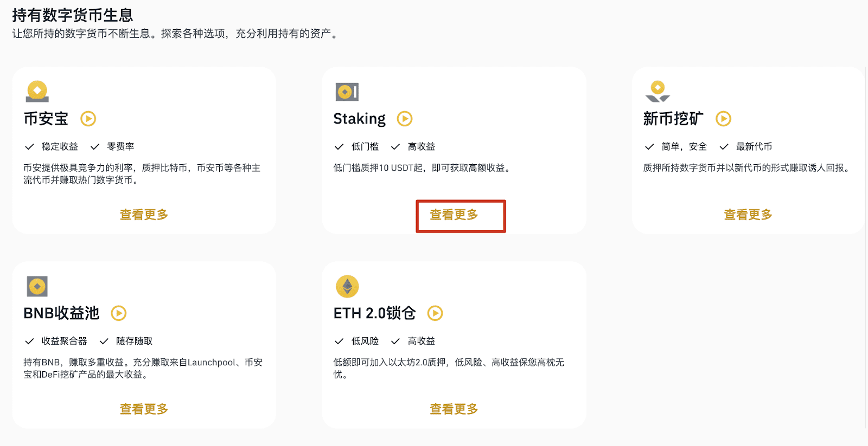Play the 币安宝 intro video button

(88, 119)
